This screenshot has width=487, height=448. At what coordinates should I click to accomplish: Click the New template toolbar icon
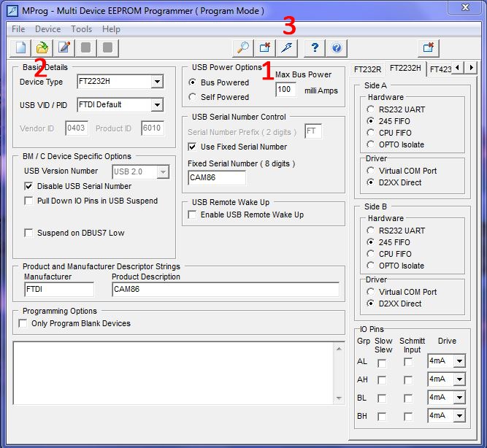[20, 48]
